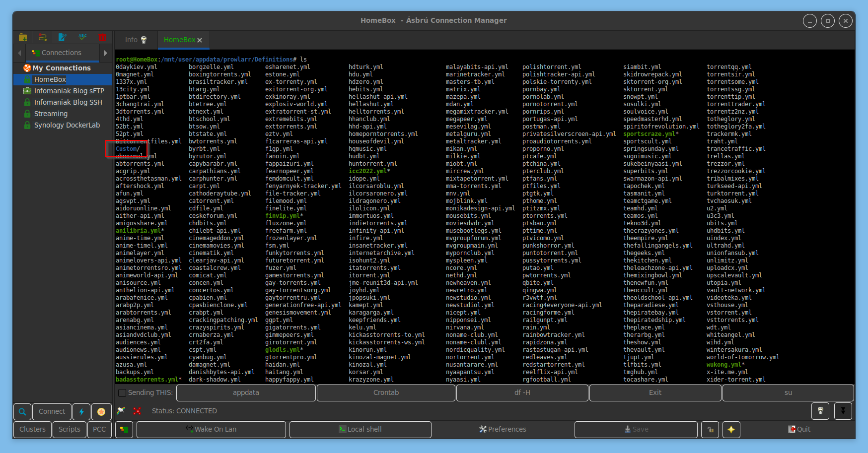Open the Scripts tab

click(70, 430)
